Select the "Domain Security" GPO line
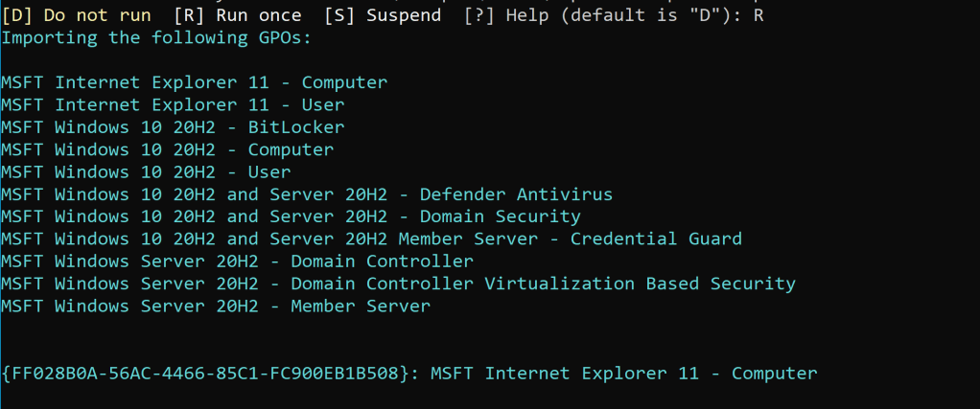 pos(291,216)
